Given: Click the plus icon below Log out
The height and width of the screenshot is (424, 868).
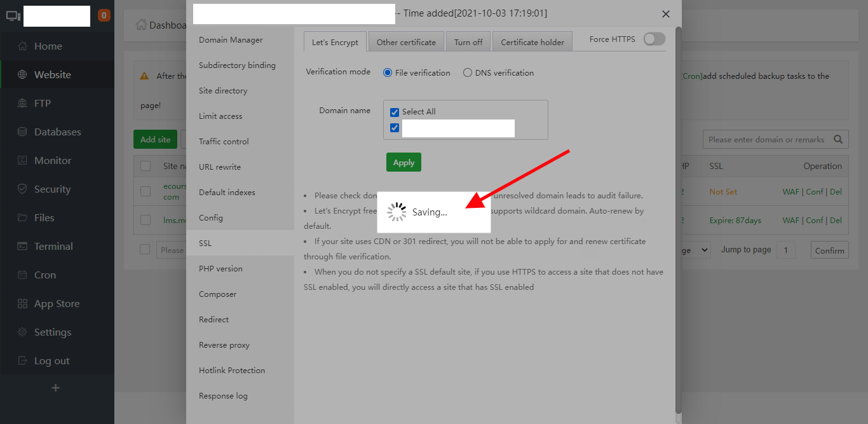Looking at the screenshot, I should point(56,388).
